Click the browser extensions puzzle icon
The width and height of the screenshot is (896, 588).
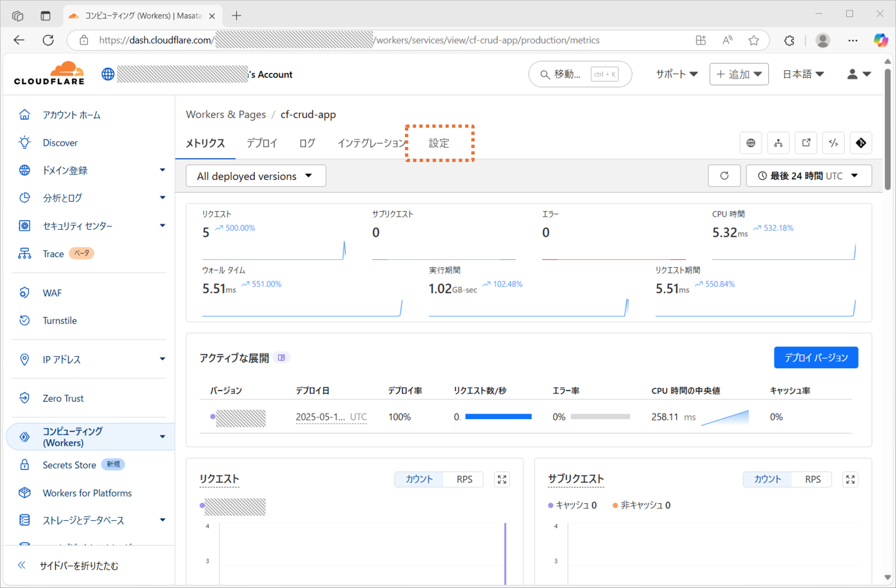[x=789, y=40]
